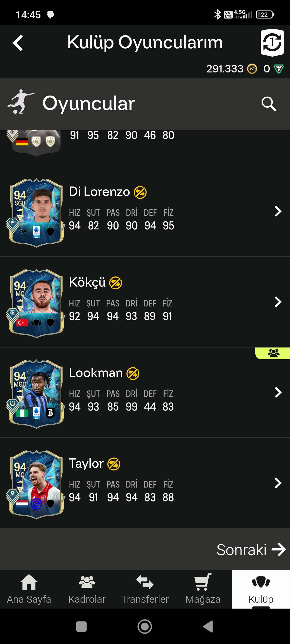Open the Mağaza shop tab

tap(203, 589)
